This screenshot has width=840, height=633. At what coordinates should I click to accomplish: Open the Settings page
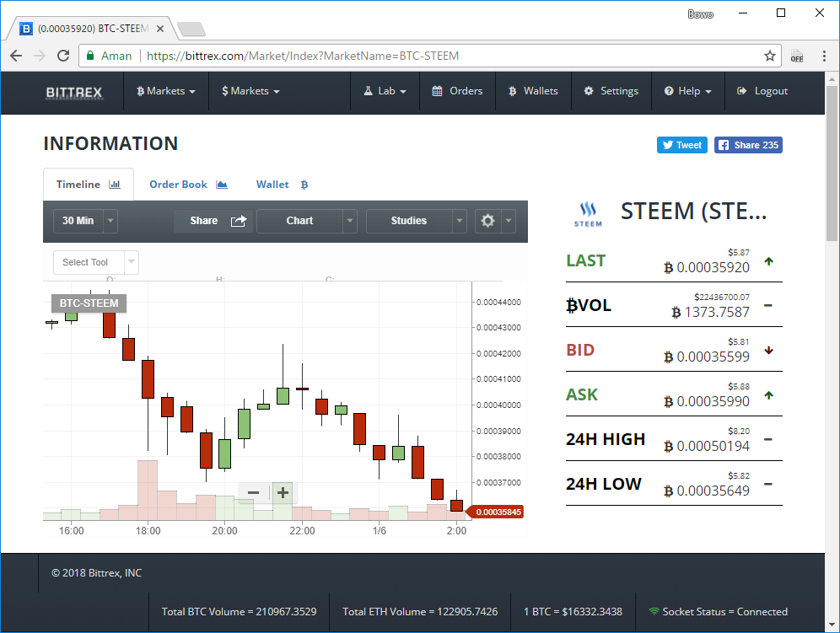coord(611,91)
